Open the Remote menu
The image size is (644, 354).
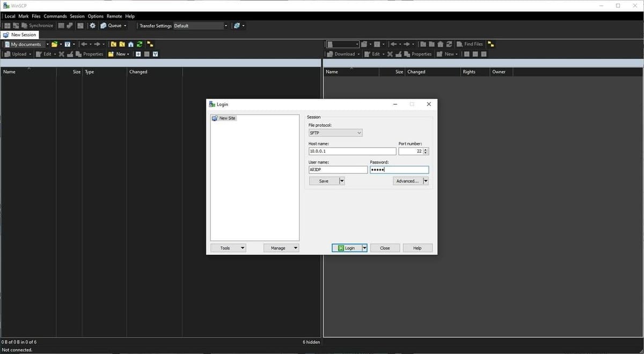[x=114, y=16]
